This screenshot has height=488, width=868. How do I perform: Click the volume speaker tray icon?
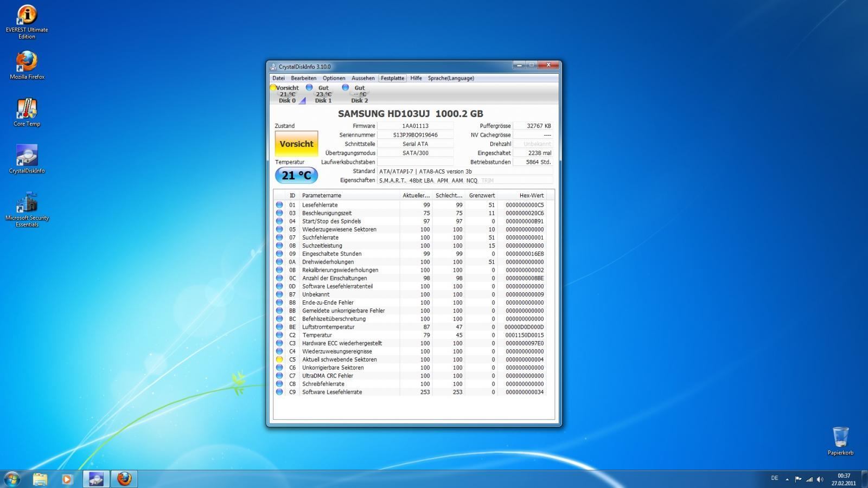click(820, 479)
